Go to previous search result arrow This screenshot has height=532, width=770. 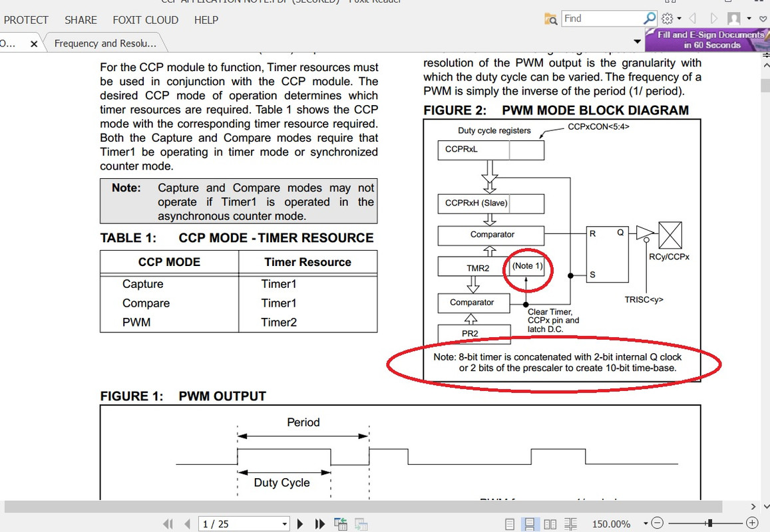pos(693,19)
